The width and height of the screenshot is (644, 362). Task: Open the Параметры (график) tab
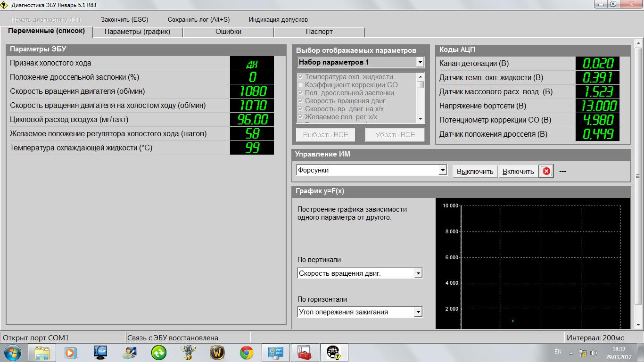[137, 32]
